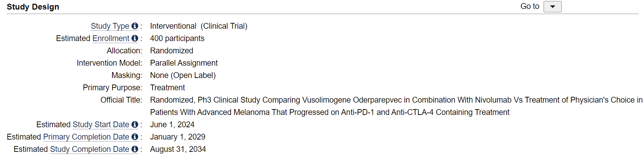Click the info icon beside Study Completion Date

point(135,149)
